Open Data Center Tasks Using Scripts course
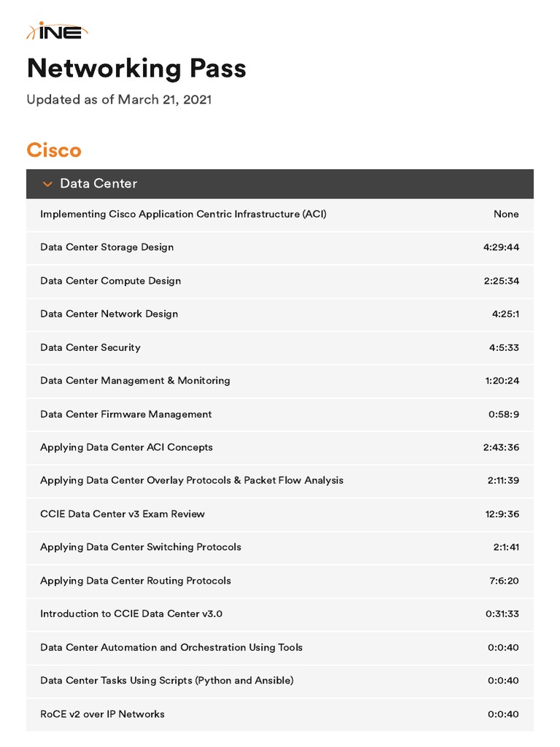The width and height of the screenshot is (560, 747). pyautogui.click(x=167, y=681)
